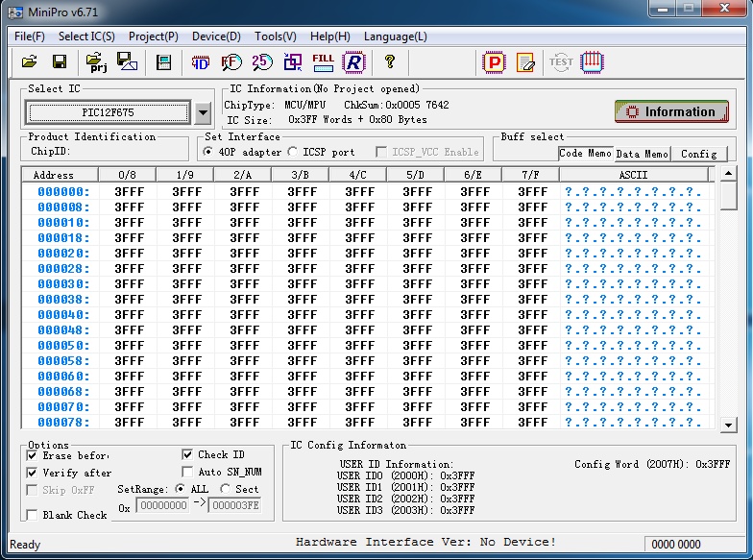The width and height of the screenshot is (753, 560).
Task: Click the FILL buffer icon
Action: (323, 62)
